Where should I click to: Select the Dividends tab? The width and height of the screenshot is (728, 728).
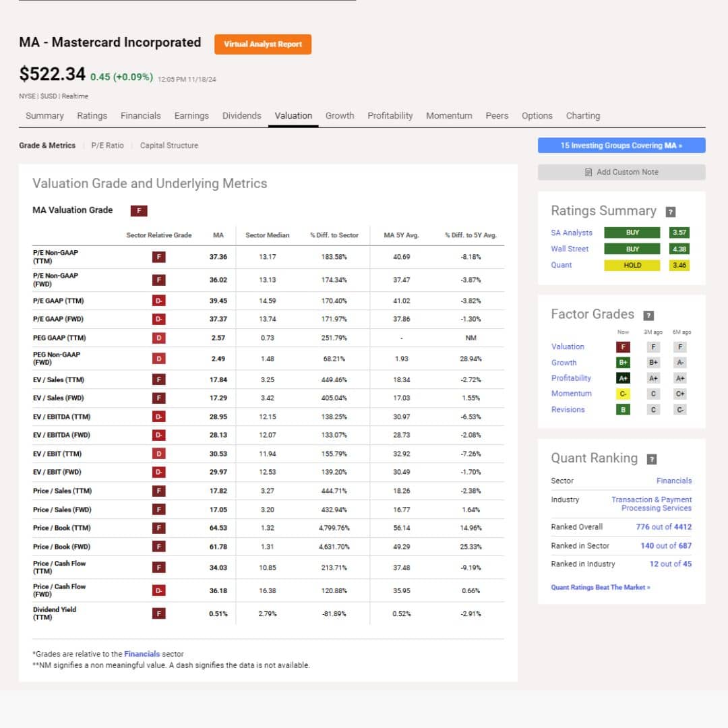[241, 116]
